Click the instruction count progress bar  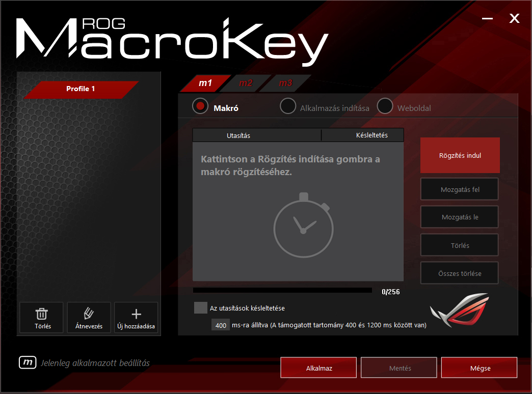[282, 291]
